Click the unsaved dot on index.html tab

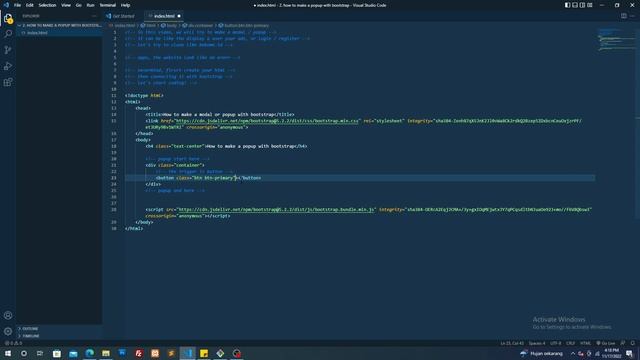179,16
